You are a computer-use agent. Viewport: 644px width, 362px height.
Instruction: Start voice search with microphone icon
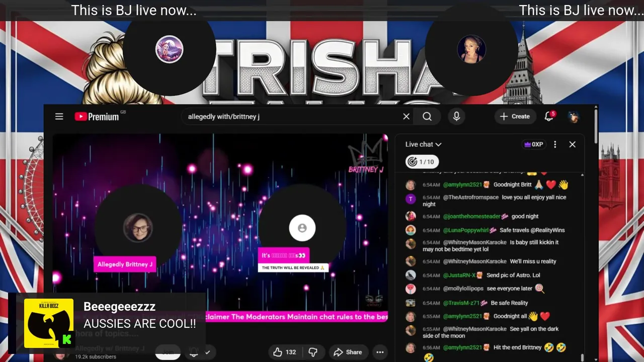click(x=456, y=117)
